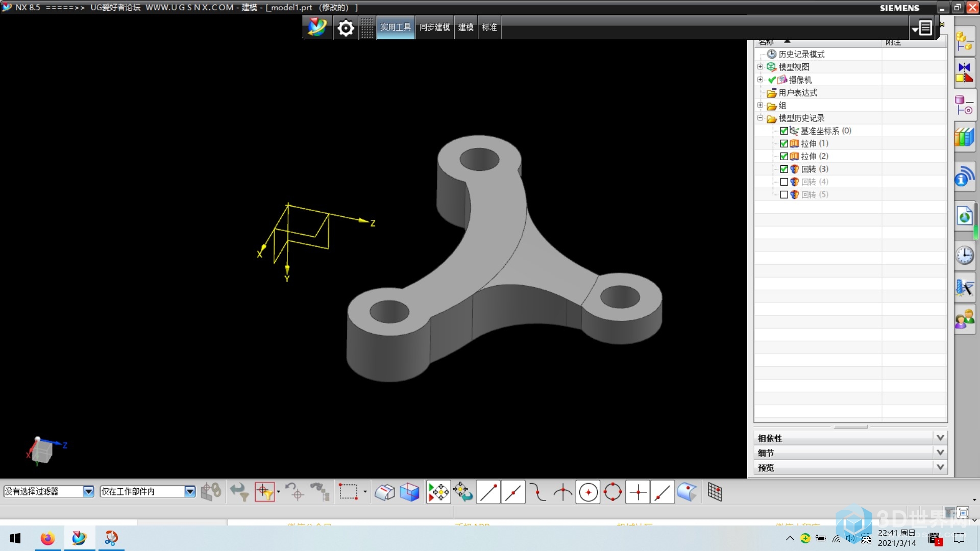Open the gear settings icon in top toolbar
The width and height of the screenshot is (980, 551).
click(346, 28)
